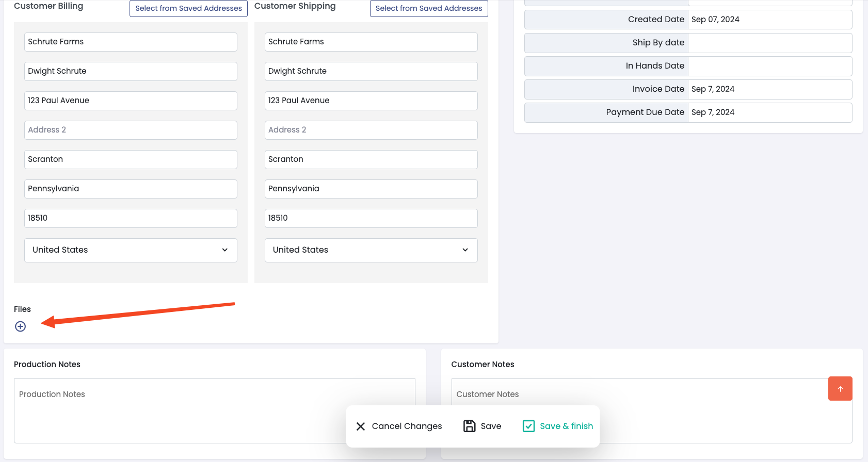The height and width of the screenshot is (462, 868).
Task: Click the Customer Shipping heading
Action: tap(295, 6)
